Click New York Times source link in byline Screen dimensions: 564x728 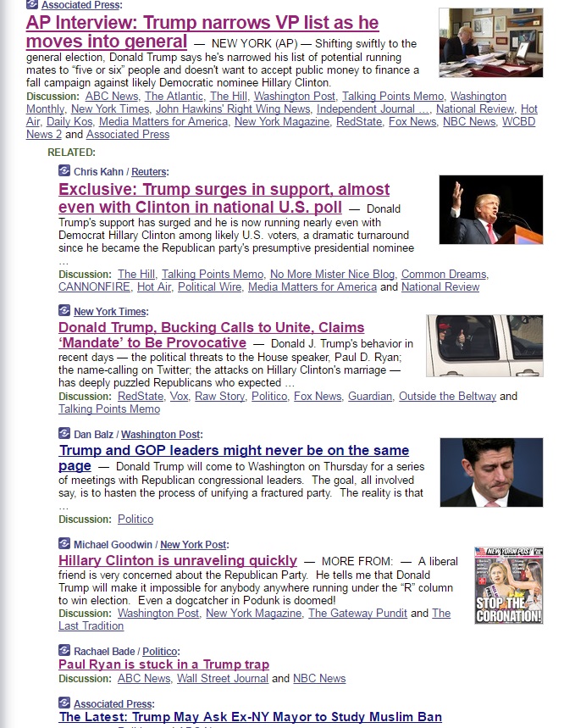click(110, 312)
